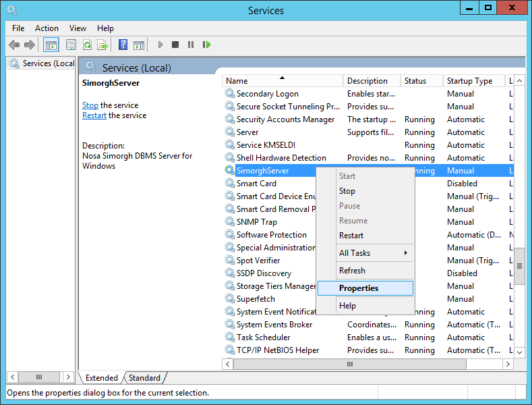The width and height of the screenshot is (532, 405).
Task: Click Services title bar system icon
Action: click(12, 11)
